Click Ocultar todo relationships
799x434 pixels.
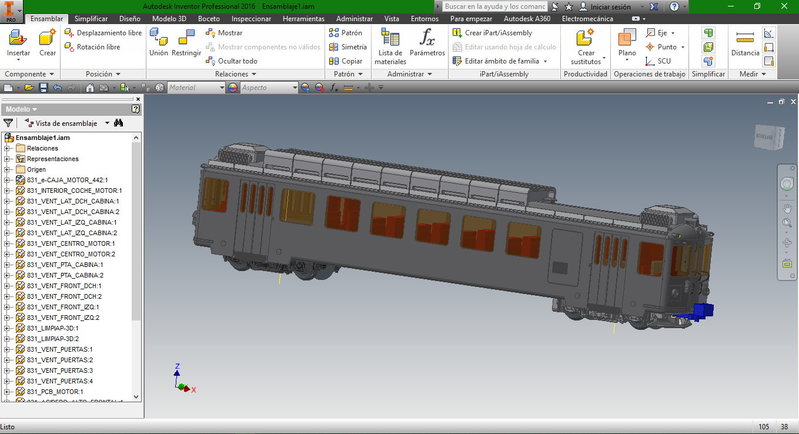(232, 61)
